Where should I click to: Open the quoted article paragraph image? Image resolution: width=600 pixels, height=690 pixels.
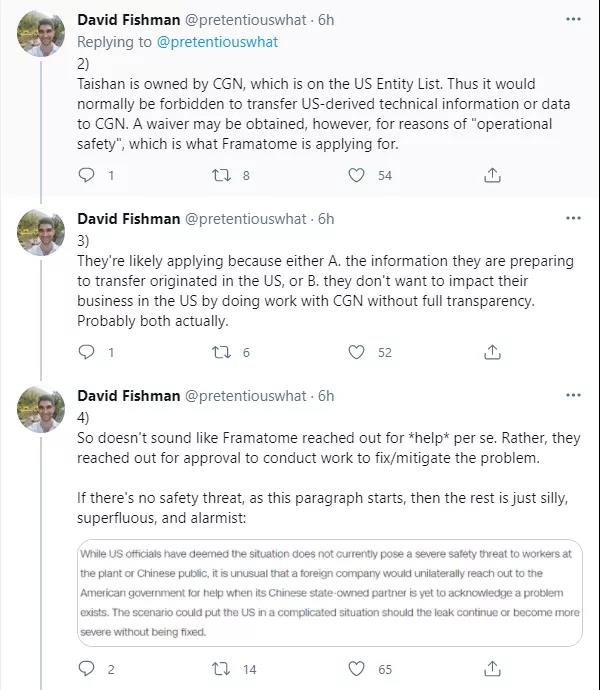pyautogui.click(x=329, y=594)
